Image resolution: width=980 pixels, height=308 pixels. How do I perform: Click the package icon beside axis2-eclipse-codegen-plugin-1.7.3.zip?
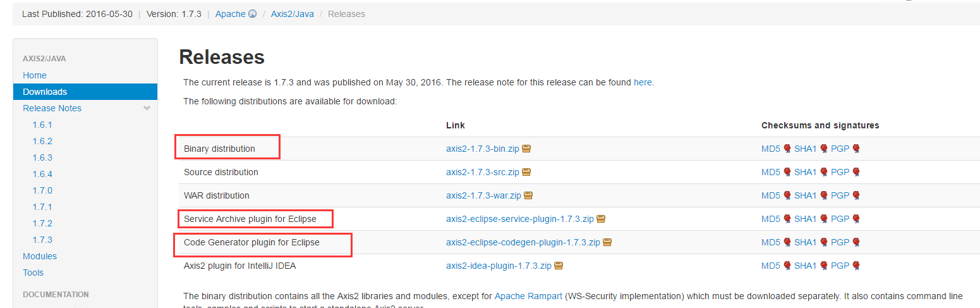607,242
